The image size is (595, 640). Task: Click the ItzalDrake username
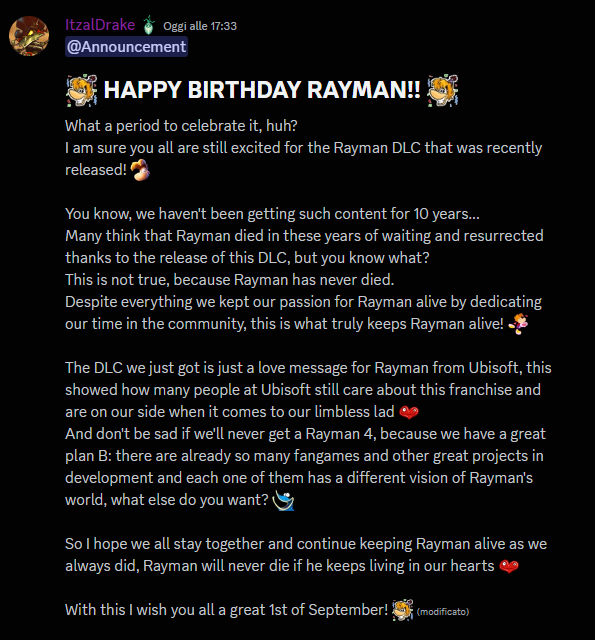pos(100,25)
